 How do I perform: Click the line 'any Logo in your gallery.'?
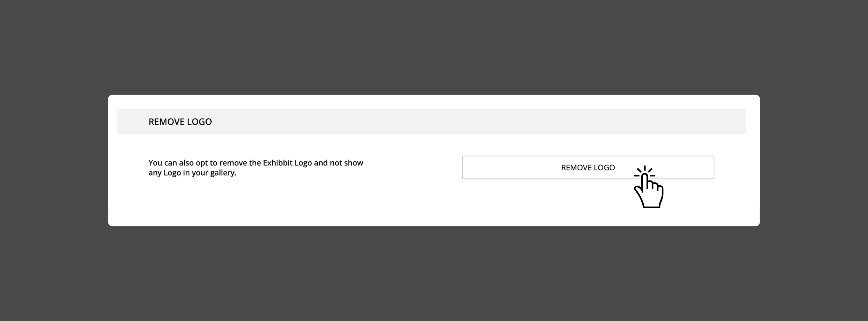(192, 173)
